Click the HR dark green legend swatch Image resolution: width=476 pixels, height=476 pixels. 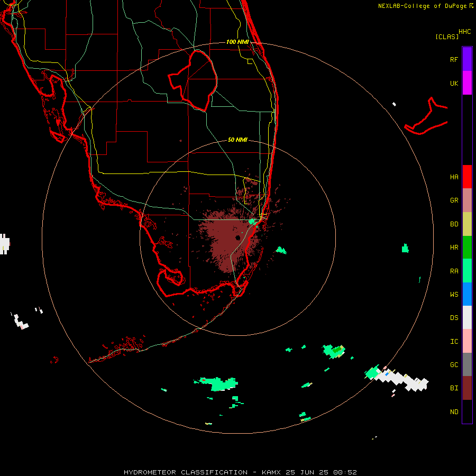(x=467, y=247)
